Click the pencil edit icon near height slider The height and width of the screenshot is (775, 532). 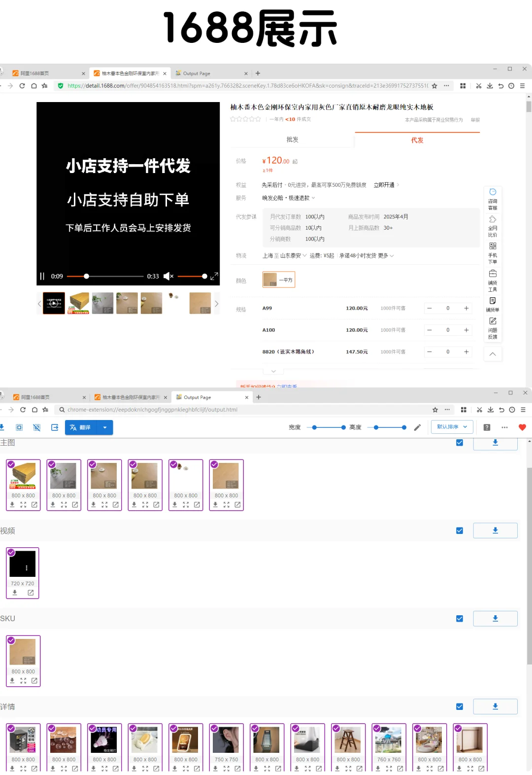click(417, 427)
